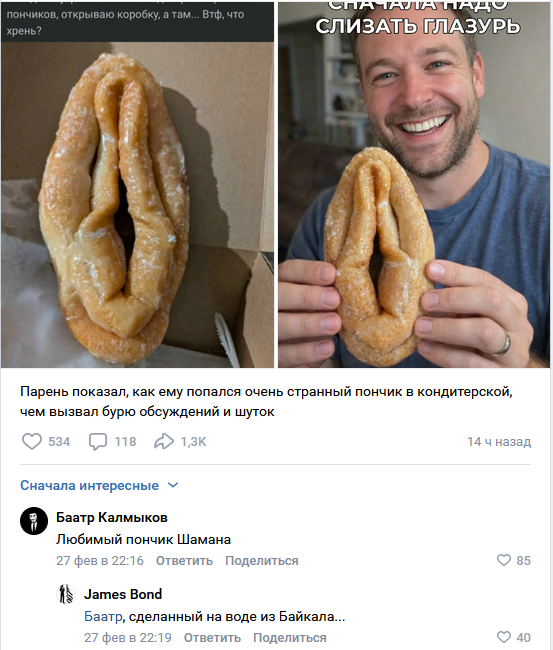Share James Bond's comment with Поделиться
Viewport: 553px width, 650px height.
tap(290, 638)
